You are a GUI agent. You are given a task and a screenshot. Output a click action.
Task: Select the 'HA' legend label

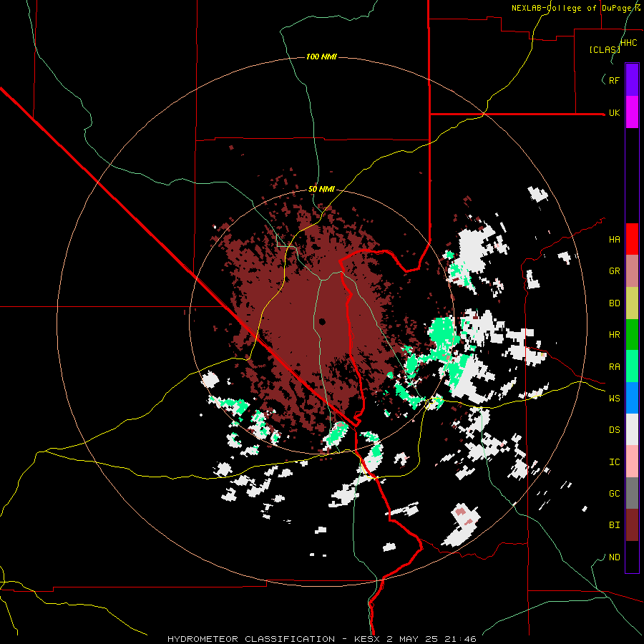pos(614,240)
